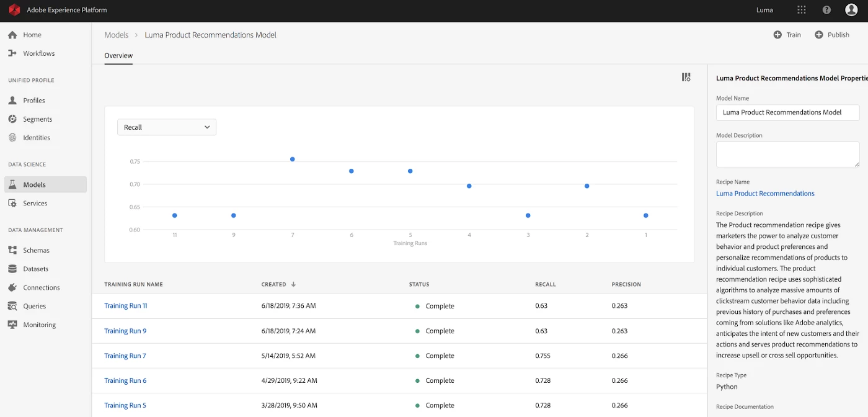Open Training Run 9 link
868x417 pixels.
[125, 331]
